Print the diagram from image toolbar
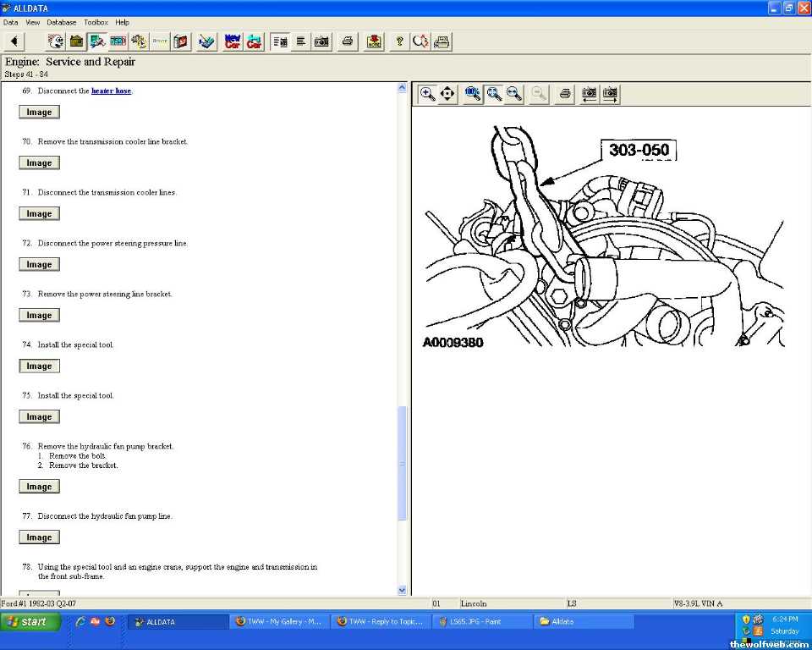The width and height of the screenshot is (812, 650). click(x=565, y=94)
